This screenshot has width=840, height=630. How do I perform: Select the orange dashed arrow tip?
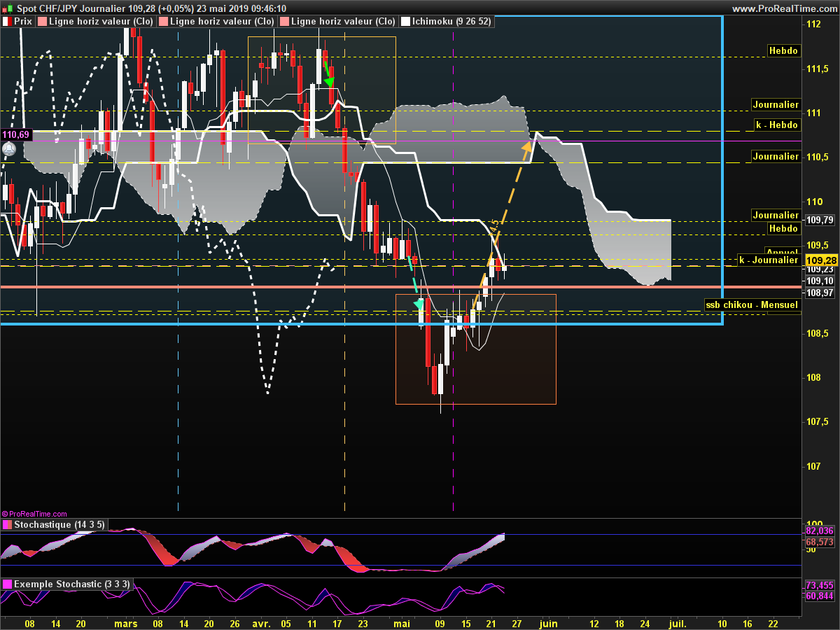[525, 145]
